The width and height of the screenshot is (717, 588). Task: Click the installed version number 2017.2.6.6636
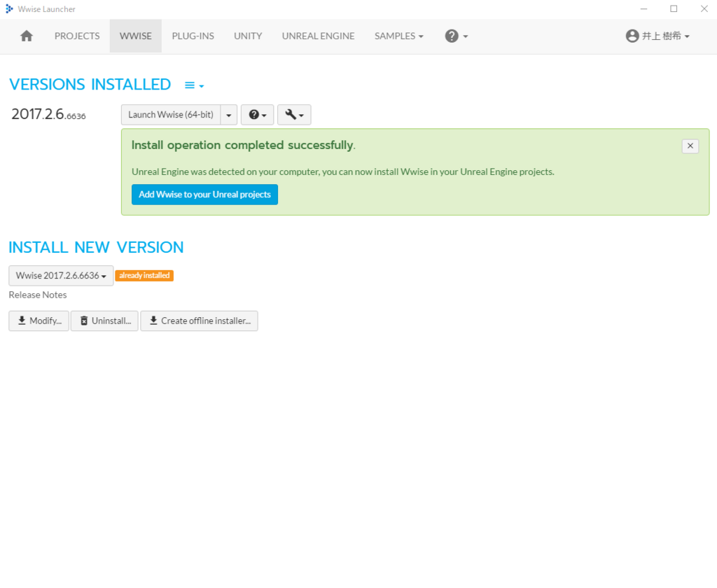pyautogui.click(x=48, y=114)
